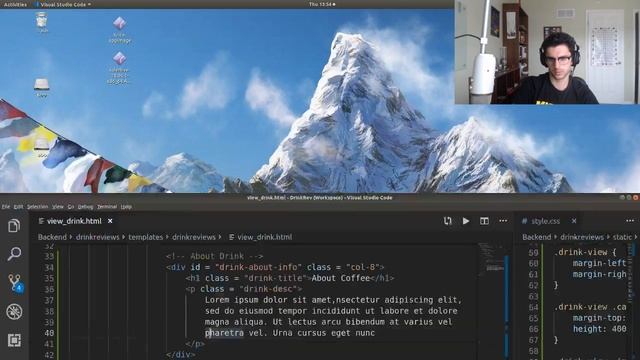
Task: Open the View menu
Action: click(x=58, y=207)
